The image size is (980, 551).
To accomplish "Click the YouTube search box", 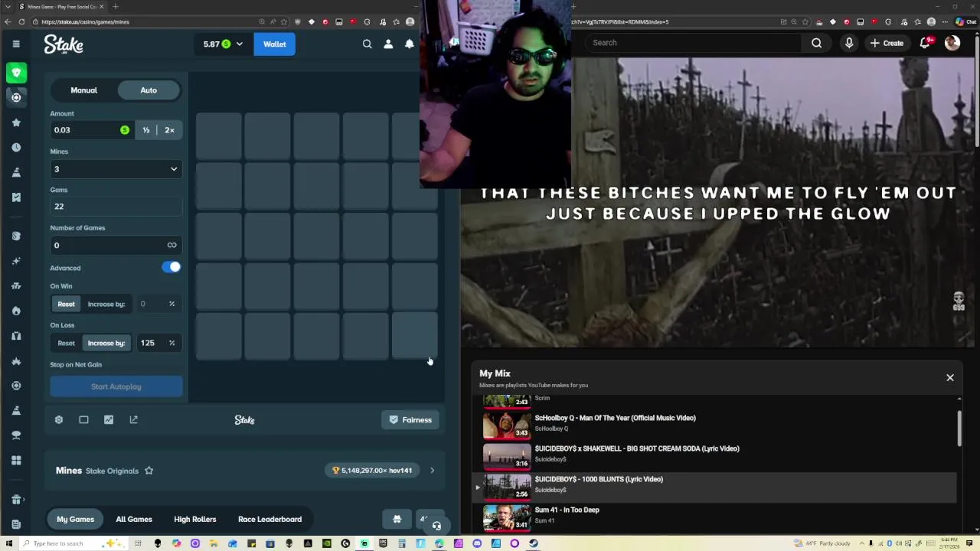I will point(693,43).
